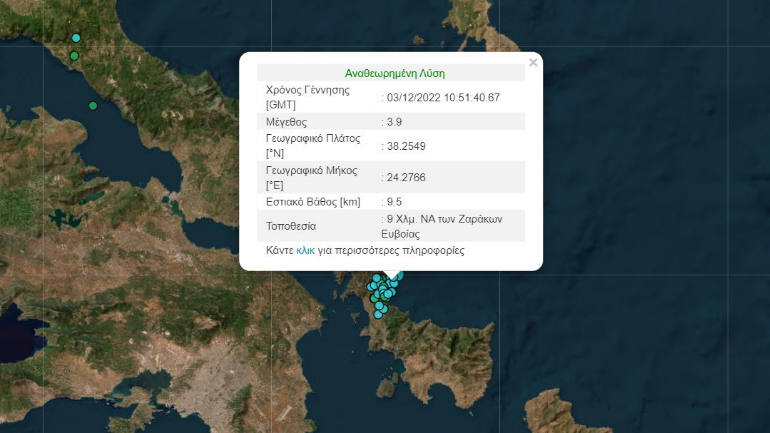Click the 'Τοποθεσία' row label

coord(291,226)
